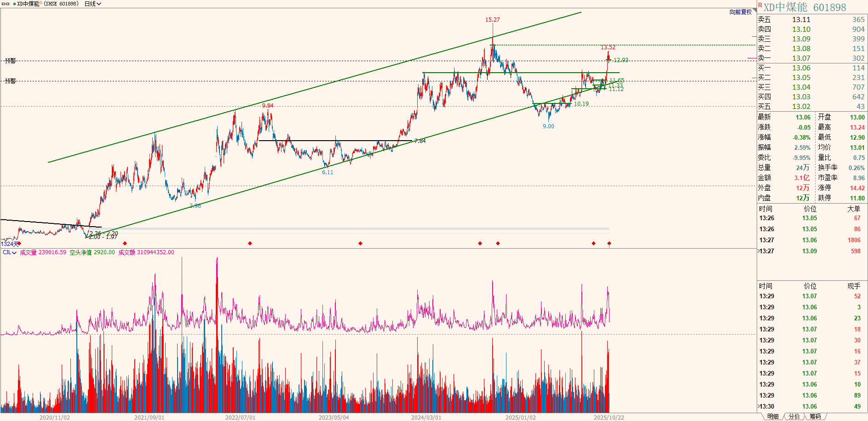Click 向前复权 adjustment link

pos(741,12)
